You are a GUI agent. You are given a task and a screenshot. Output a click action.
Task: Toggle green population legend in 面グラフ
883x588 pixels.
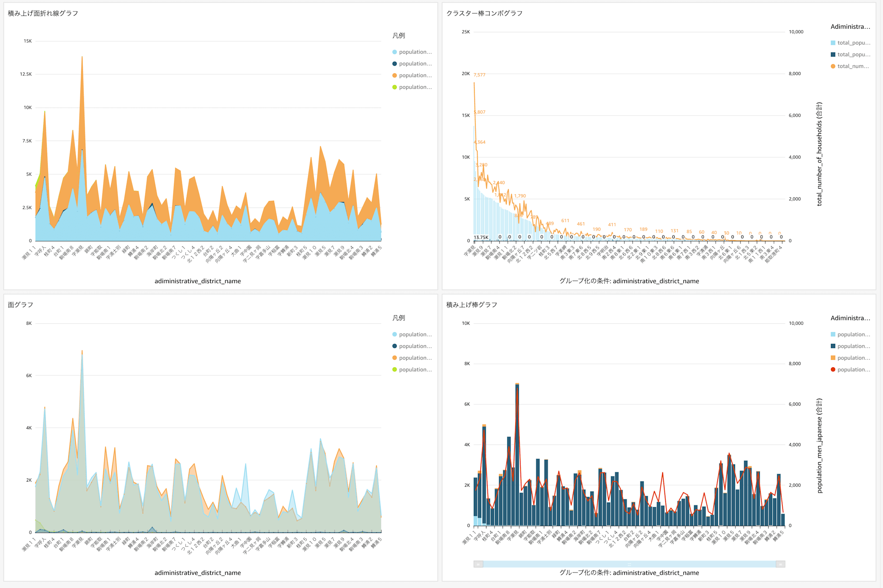point(412,369)
